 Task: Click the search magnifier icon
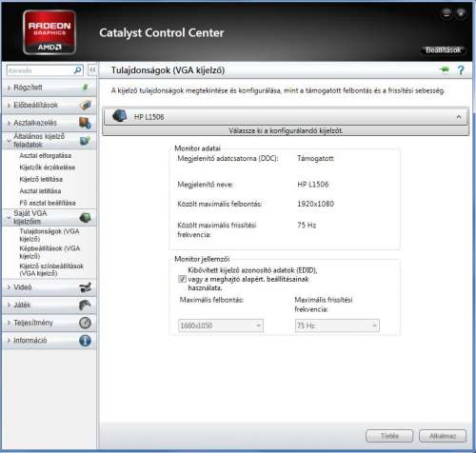coord(78,70)
